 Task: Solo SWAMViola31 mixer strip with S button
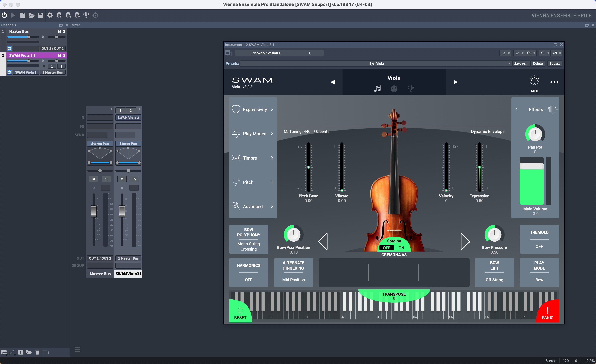(x=135, y=179)
